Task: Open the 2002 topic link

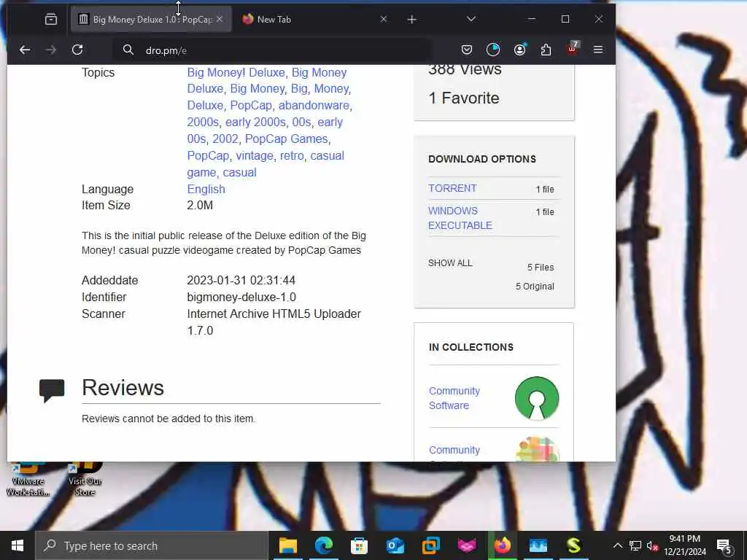Action: tap(225, 139)
